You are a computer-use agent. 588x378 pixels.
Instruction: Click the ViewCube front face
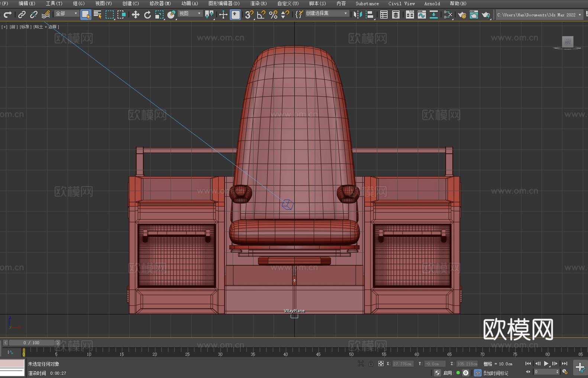click(x=568, y=41)
